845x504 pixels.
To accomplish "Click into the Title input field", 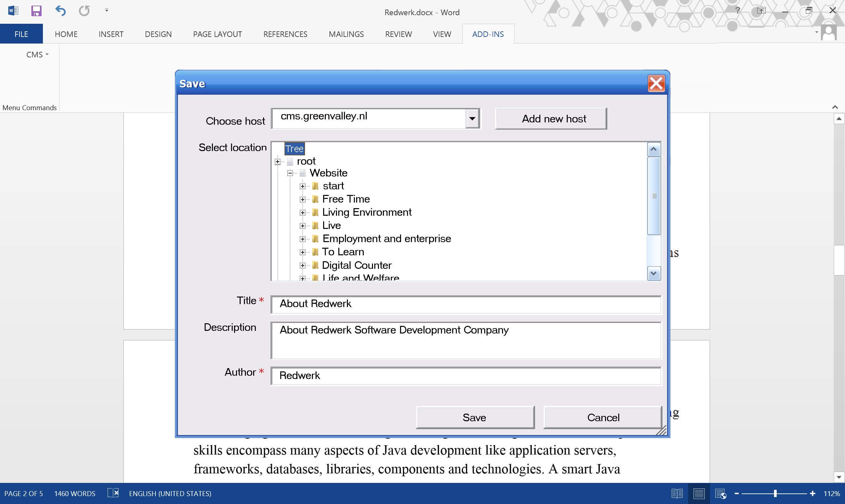I will coord(466,304).
